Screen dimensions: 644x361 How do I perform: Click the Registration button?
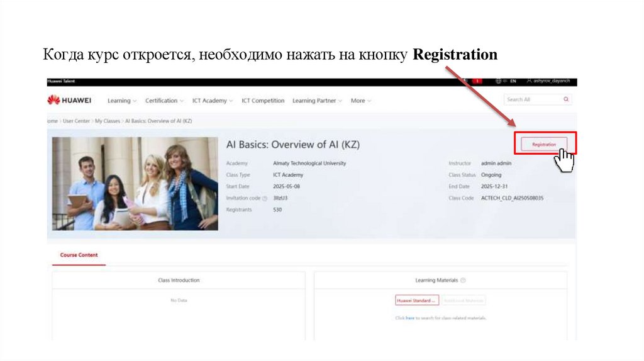[x=544, y=145]
